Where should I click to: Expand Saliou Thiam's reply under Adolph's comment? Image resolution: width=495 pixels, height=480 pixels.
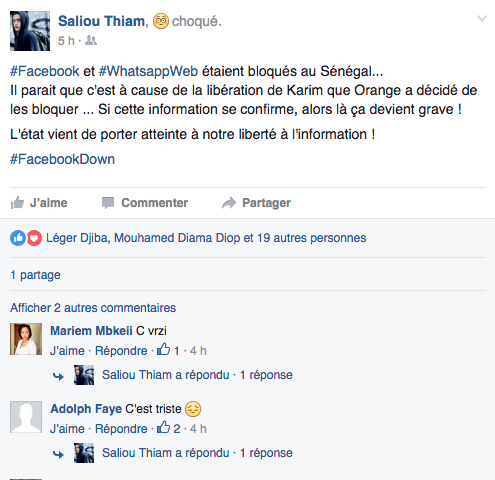(197, 453)
